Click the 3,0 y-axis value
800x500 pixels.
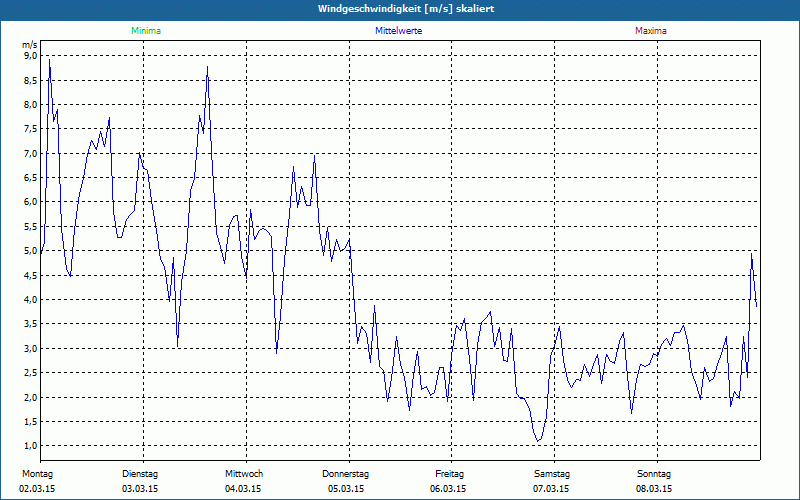pos(31,348)
